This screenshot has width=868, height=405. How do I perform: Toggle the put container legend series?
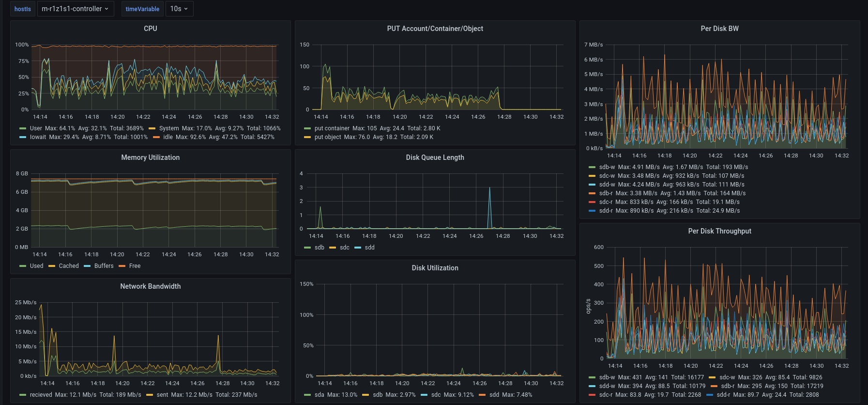click(x=332, y=128)
